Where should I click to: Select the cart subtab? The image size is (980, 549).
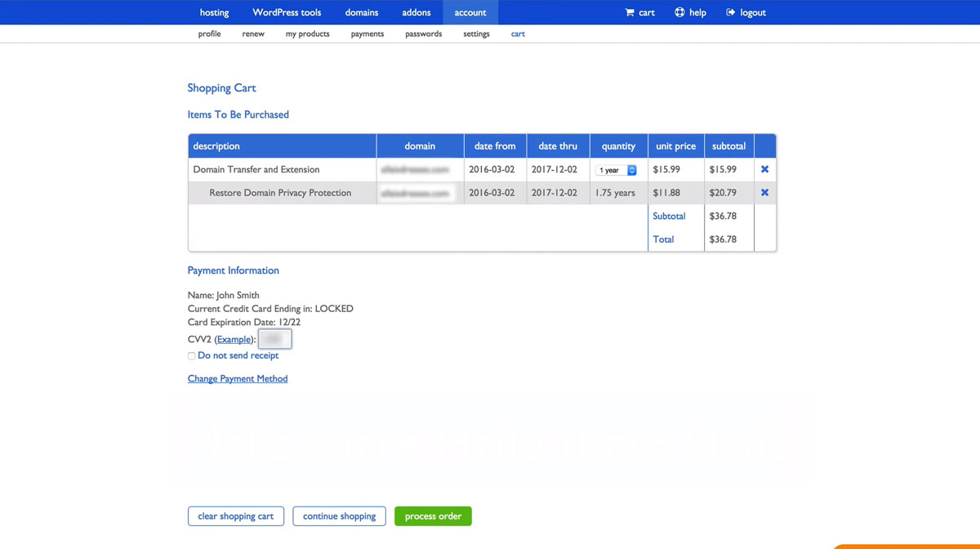pos(518,34)
